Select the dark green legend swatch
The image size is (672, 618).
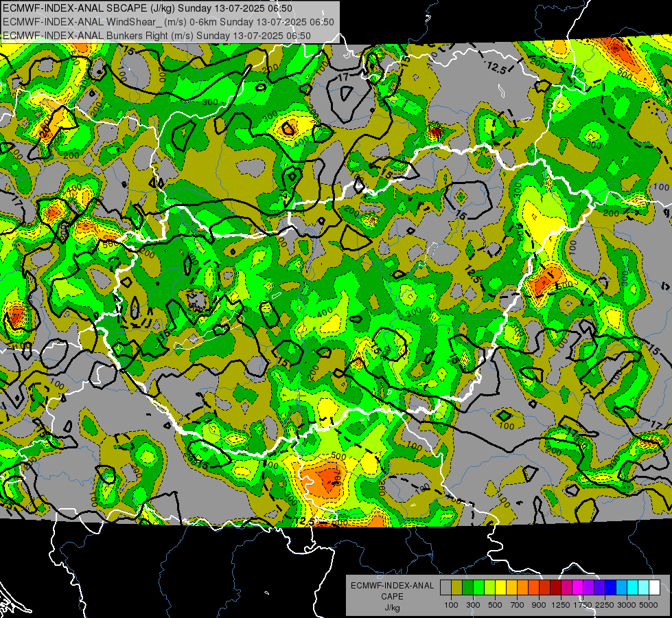tap(467, 587)
